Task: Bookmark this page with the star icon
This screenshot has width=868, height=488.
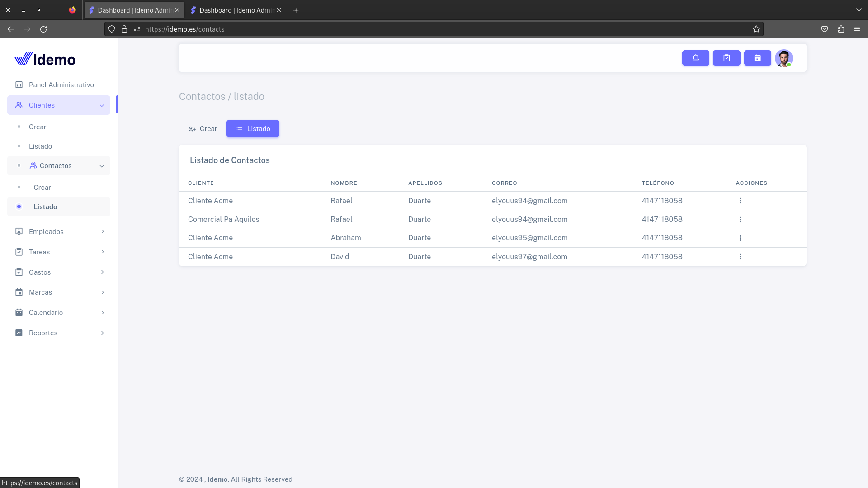Action: coord(756,29)
